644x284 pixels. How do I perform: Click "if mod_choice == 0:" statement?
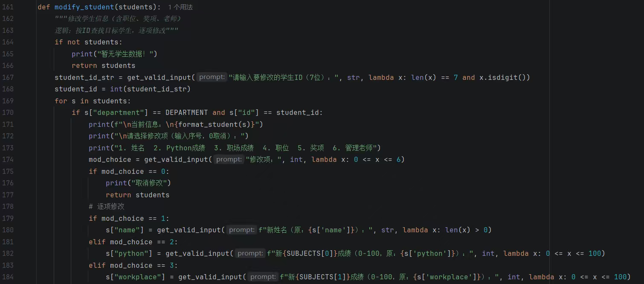point(129,172)
